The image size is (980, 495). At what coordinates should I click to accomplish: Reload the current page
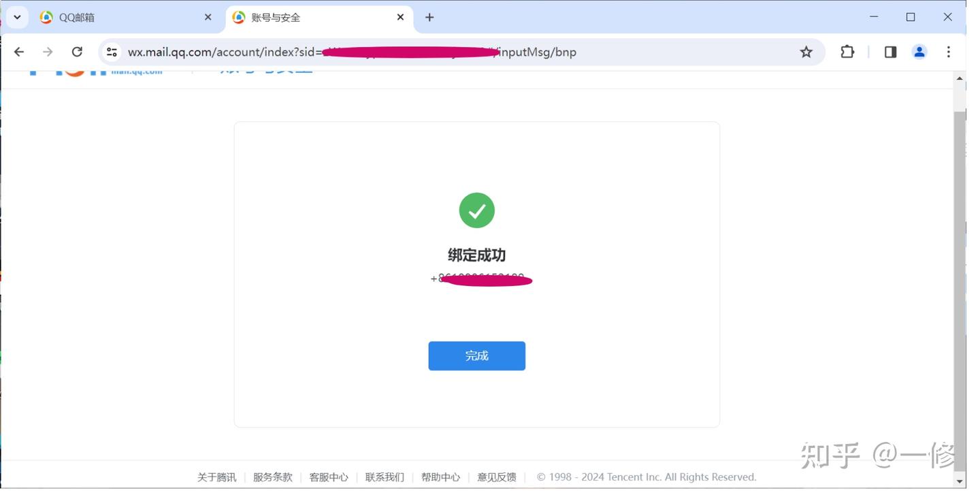77,52
